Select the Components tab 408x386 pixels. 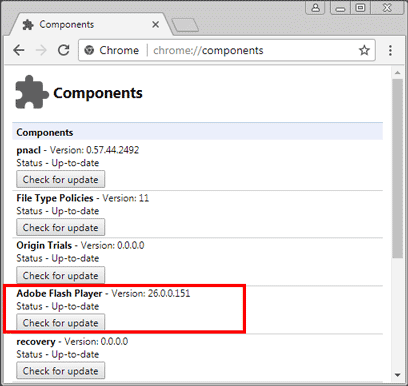point(90,24)
